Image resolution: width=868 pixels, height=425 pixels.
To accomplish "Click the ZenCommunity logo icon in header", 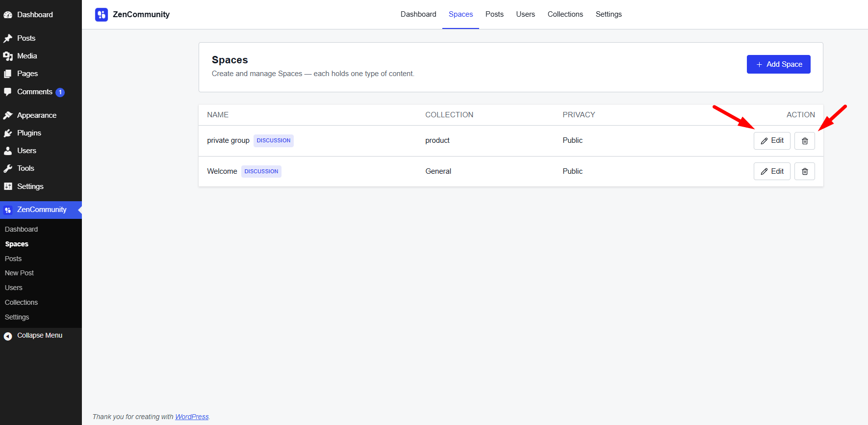I will 102,15.
